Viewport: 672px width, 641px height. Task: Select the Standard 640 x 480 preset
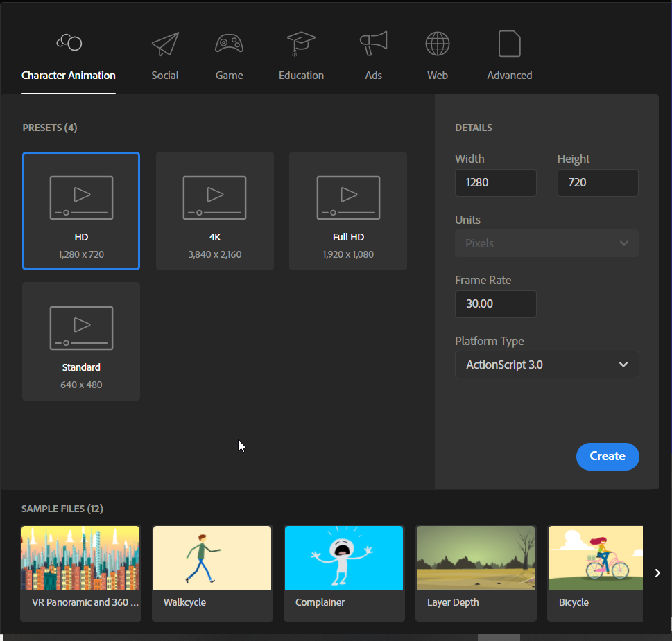[81, 341]
